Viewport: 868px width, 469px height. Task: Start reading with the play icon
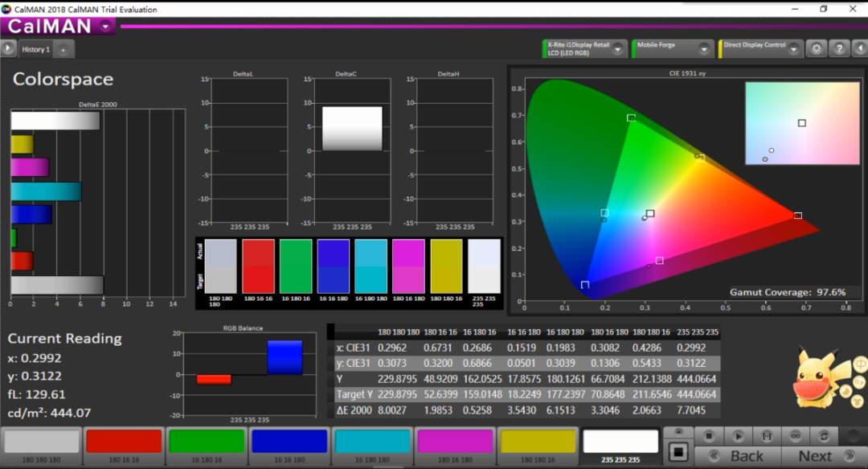click(738, 435)
